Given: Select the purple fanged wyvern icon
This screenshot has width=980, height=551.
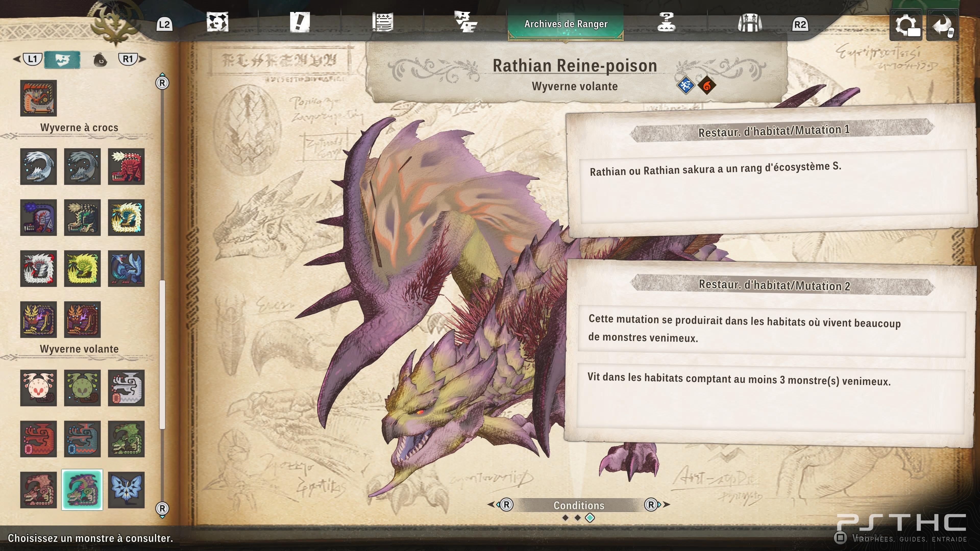Looking at the screenshot, I should point(39,218).
